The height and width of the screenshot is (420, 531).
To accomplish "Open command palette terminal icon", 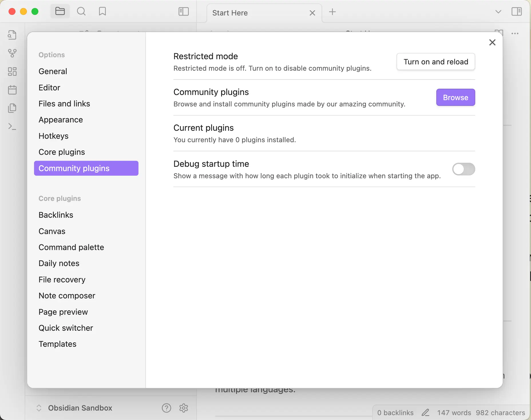I will tap(12, 126).
